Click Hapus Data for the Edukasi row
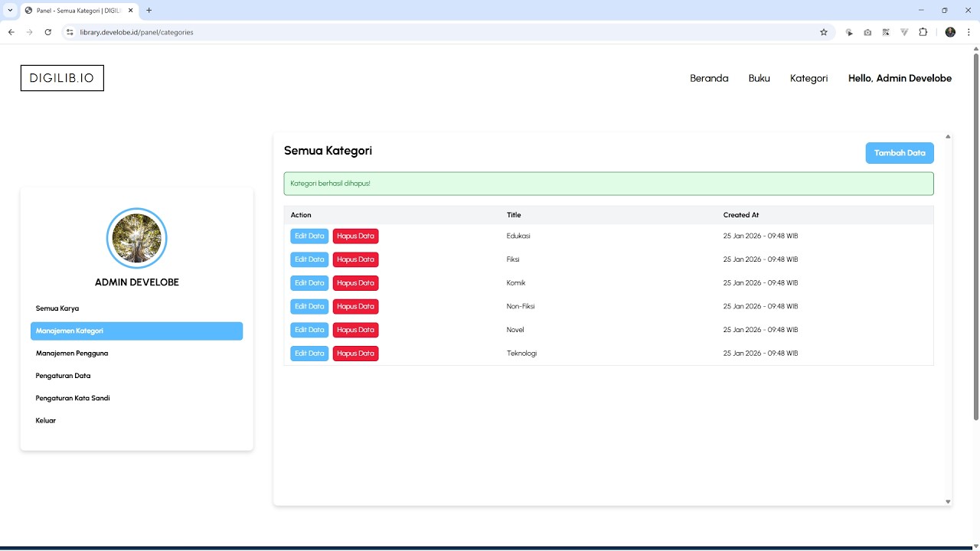This screenshot has height=551, width=980. tap(355, 236)
